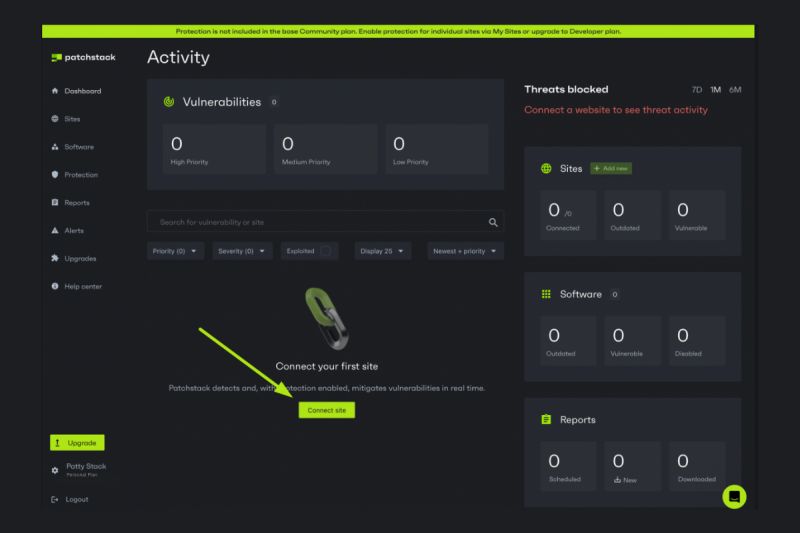Click the green globe icon in Sites card

pyautogui.click(x=546, y=168)
